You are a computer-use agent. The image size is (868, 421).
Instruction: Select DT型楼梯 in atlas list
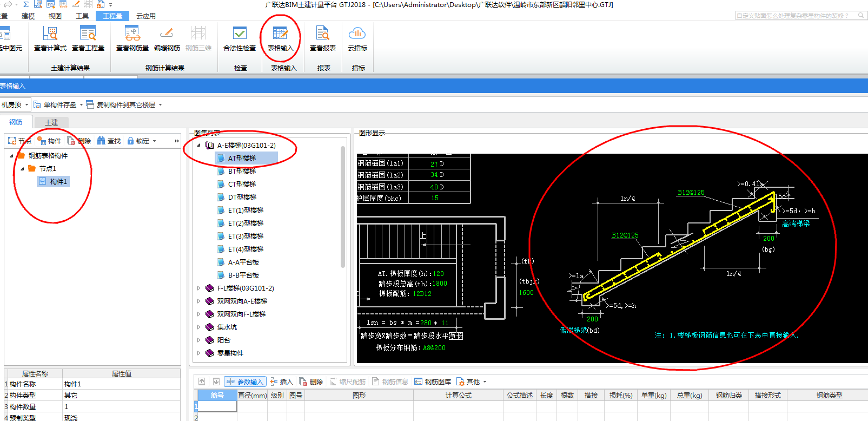[x=242, y=198]
